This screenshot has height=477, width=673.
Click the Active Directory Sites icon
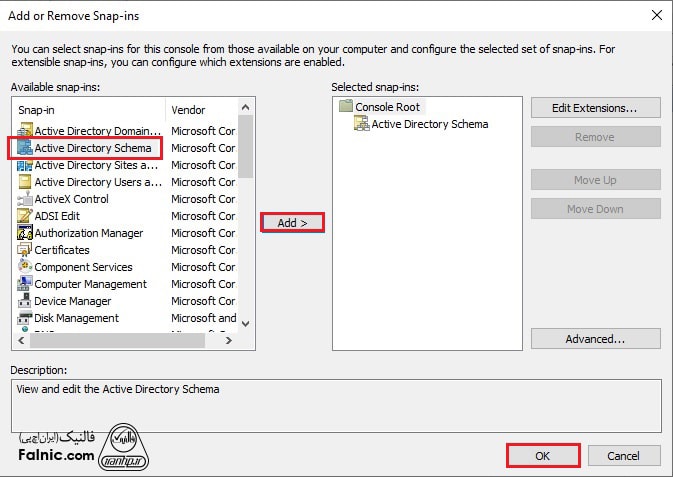[25, 165]
